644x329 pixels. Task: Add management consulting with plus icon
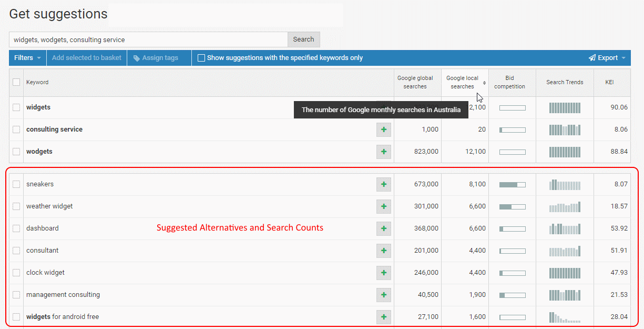click(x=383, y=295)
